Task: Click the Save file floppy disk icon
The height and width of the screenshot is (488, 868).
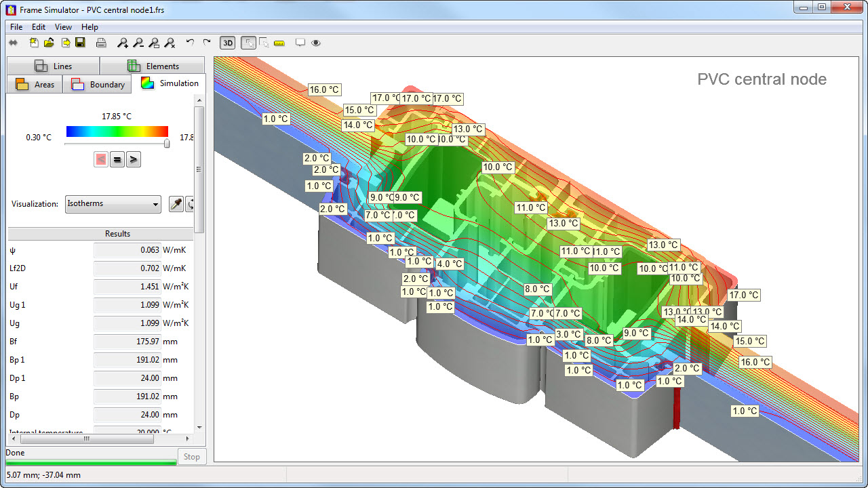Action: (x=80, y=43)
